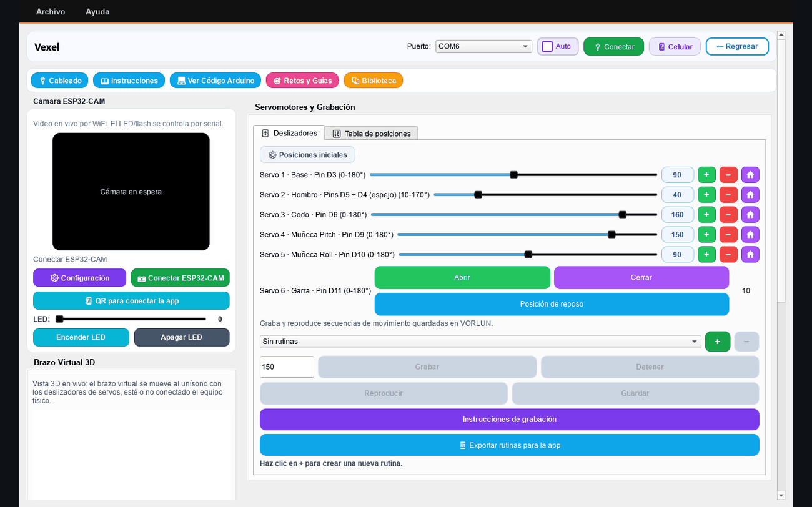Increase Servo 4 Muñeca Pitch with plus

click(x=706, y=235)
